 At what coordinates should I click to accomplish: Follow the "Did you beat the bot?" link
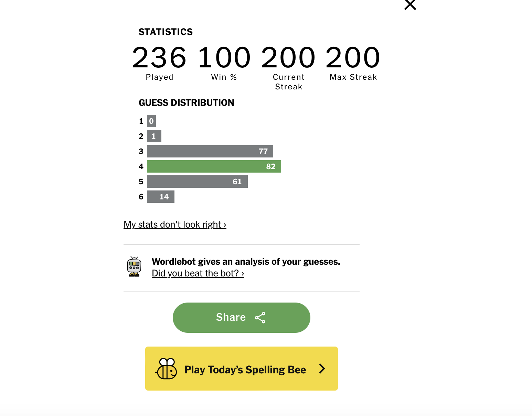[x=198, y=273]
